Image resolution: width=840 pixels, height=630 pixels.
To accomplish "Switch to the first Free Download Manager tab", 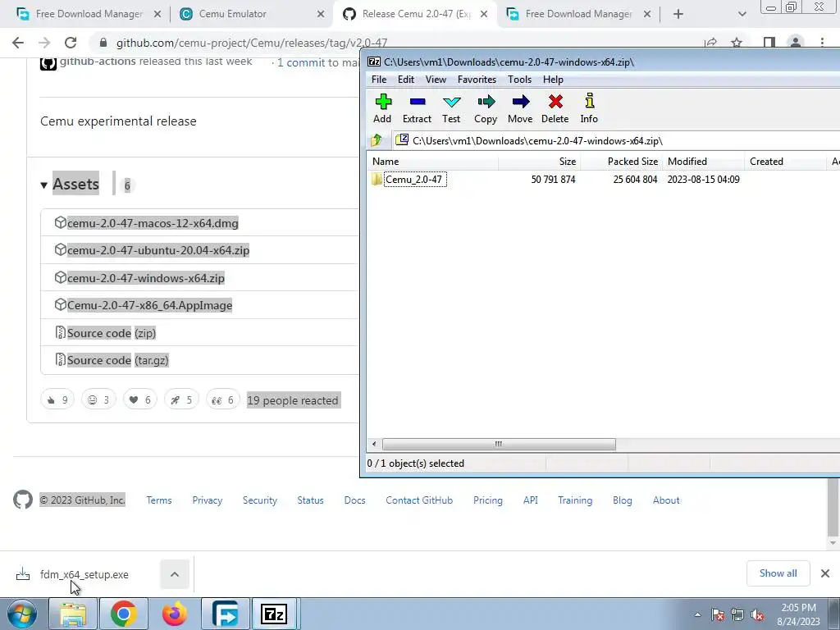I will (x=89, y=14).
